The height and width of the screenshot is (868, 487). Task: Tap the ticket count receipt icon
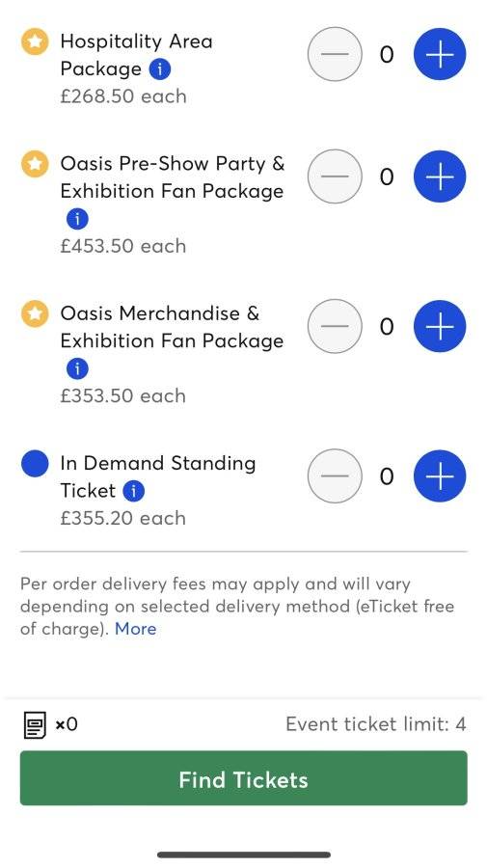pos(35,724)
